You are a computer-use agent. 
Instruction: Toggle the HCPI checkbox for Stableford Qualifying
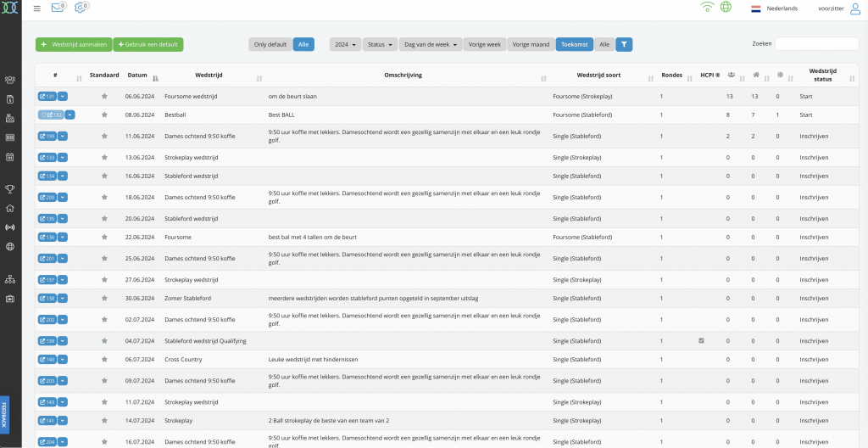pos(701,340)
